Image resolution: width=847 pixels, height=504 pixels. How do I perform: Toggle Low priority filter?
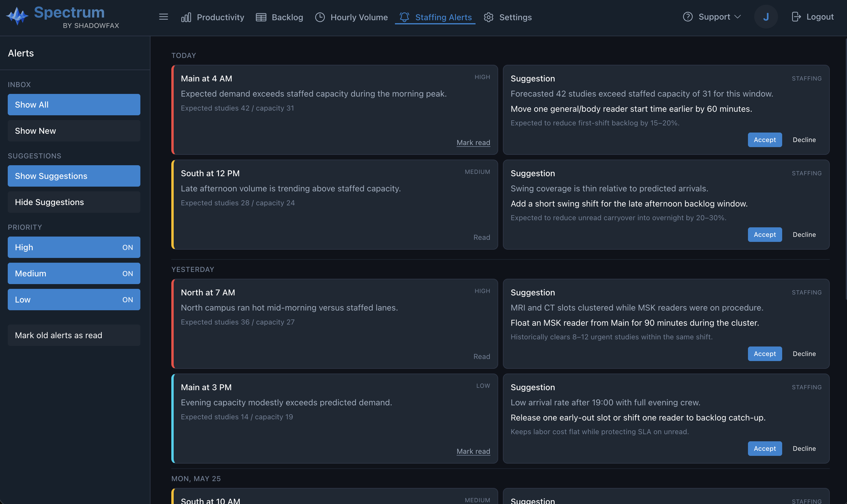pyautogui.click(x=74, y=300)
